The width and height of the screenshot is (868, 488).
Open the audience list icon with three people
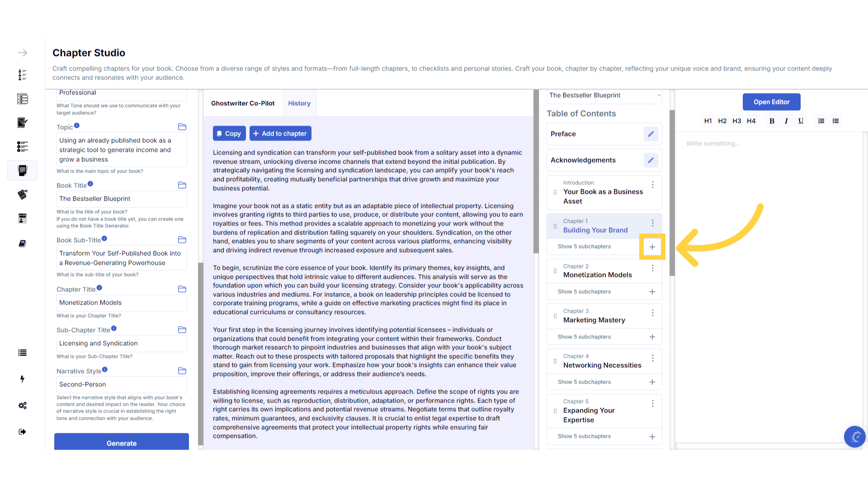23,75
